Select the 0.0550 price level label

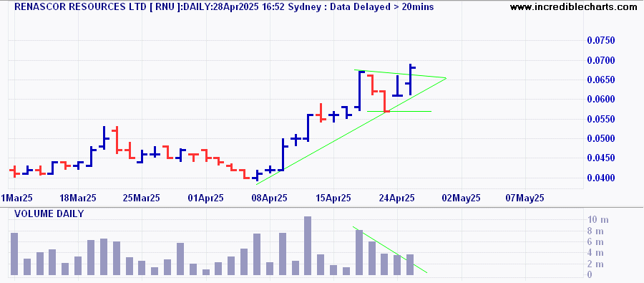click(601, 119)
